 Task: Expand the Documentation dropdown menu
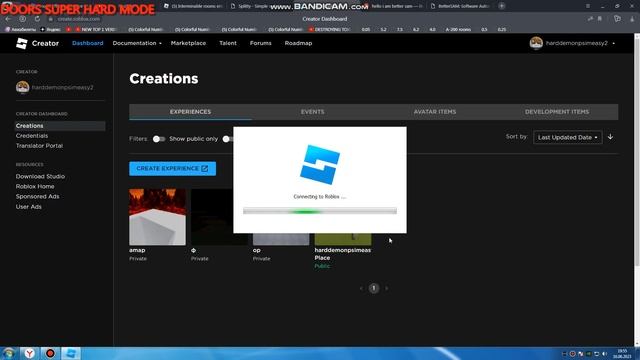pyautogui.click(x=137, y=43)
